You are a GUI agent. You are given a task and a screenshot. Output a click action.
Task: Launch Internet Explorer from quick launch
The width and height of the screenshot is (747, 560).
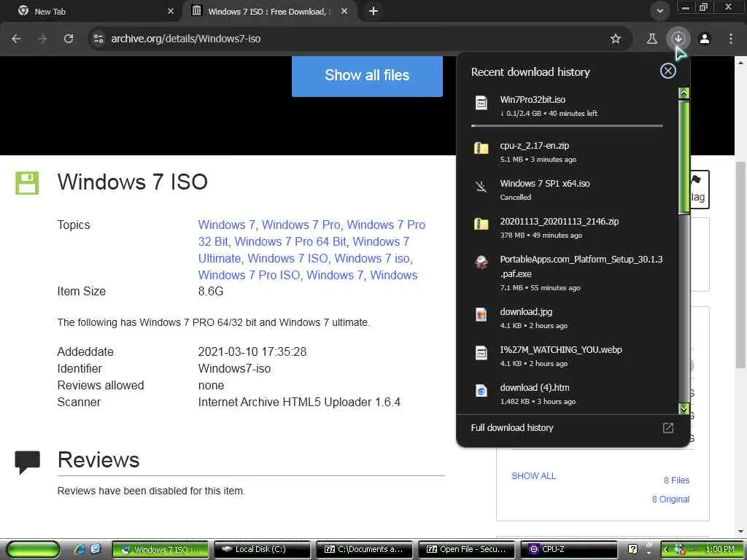[80, 549]
